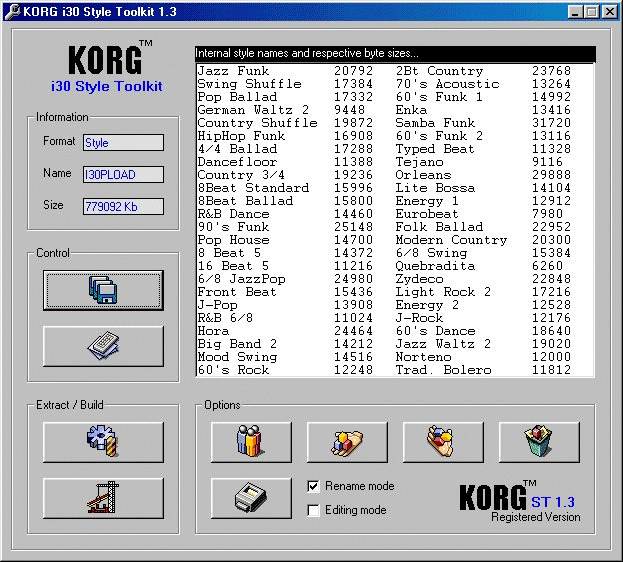Screen dimensions: 623x562
Task: Click the crane build button
Action: click(x=103, y=498)
